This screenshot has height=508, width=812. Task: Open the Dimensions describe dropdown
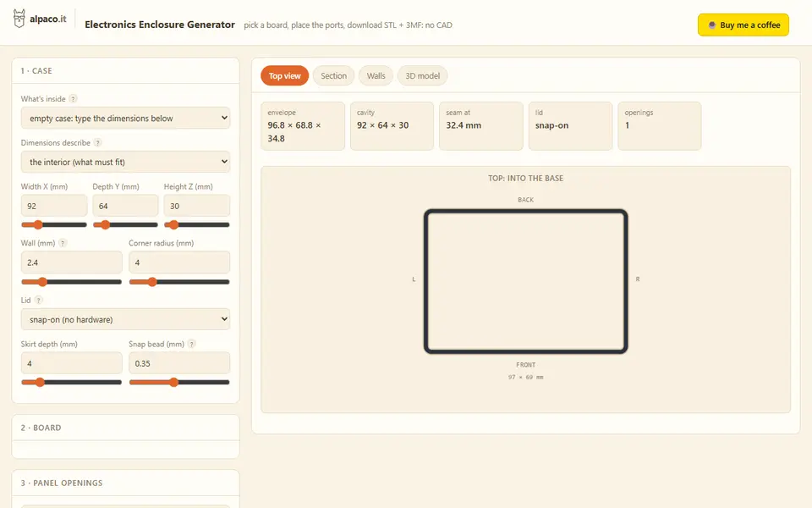click(x=125, y=162)
